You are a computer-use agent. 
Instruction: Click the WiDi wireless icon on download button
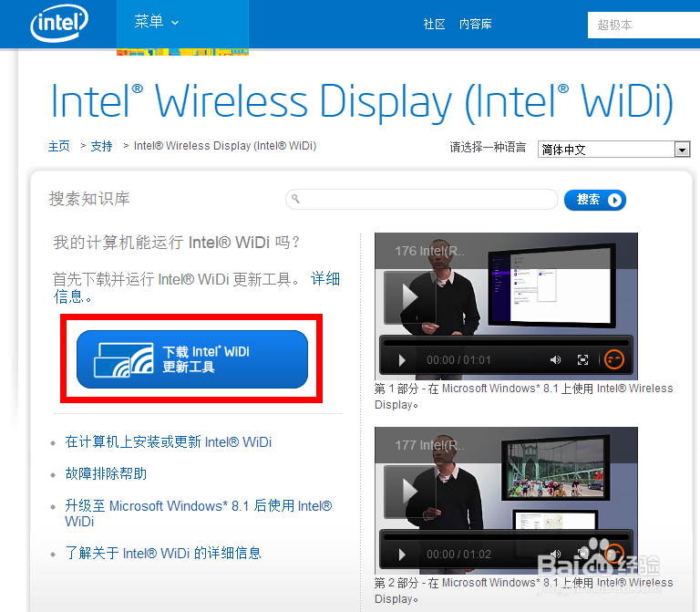click(x=124, y=360)
